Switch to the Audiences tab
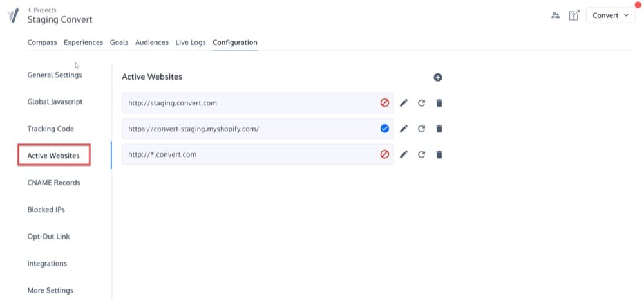 [x=152, y=42]
